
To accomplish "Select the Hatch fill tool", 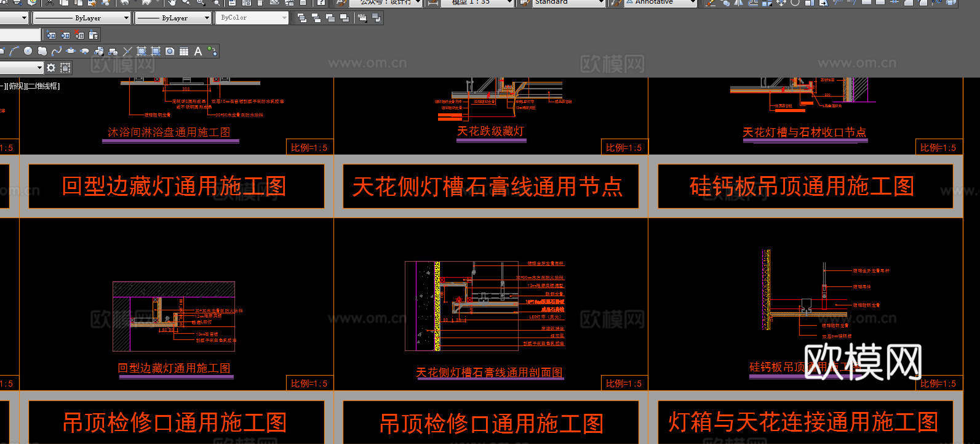I will pyautogui.click(x=141, y=51).
